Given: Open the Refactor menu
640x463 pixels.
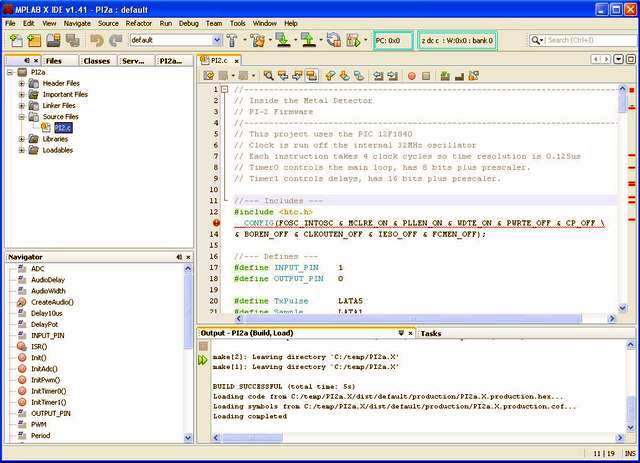Looking at the screenshot, I should click(139, 22).
